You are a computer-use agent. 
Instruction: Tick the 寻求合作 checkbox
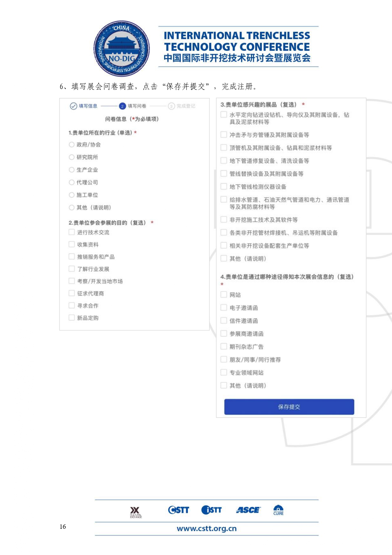coord(72,305)
